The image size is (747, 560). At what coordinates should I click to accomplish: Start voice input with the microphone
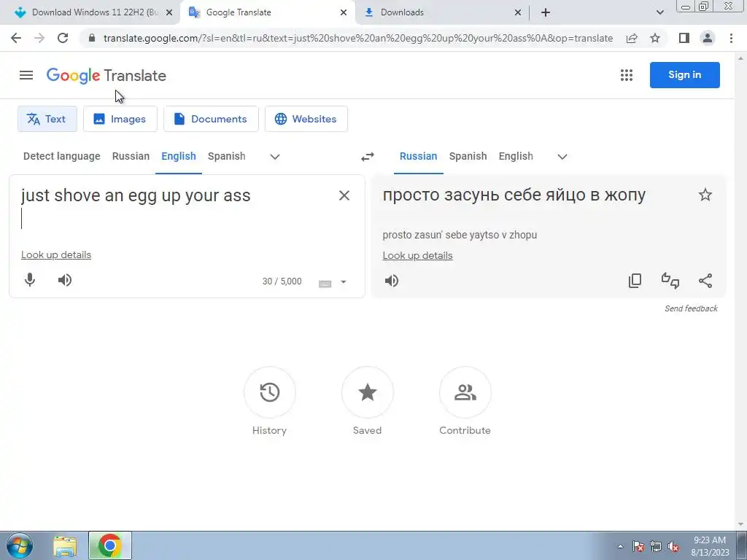(30, 280)
